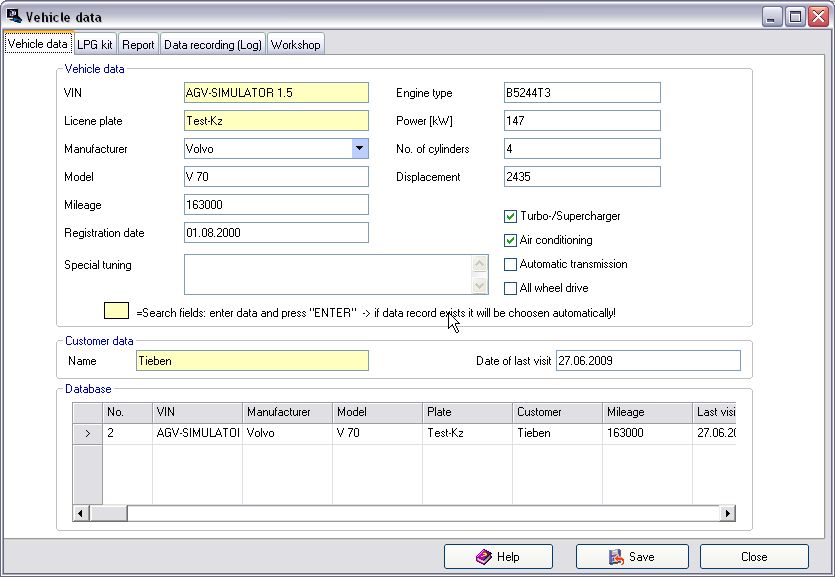The height and width of the screenshot is (577, 835).
Task: Enable the All wheel drive checkbox
Action: [510, 288]
